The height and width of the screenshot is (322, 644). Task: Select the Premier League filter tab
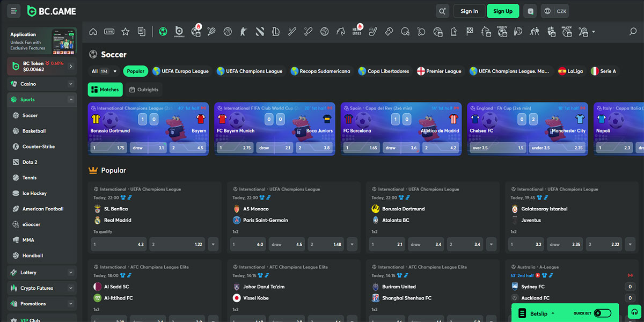coord(439,71)
